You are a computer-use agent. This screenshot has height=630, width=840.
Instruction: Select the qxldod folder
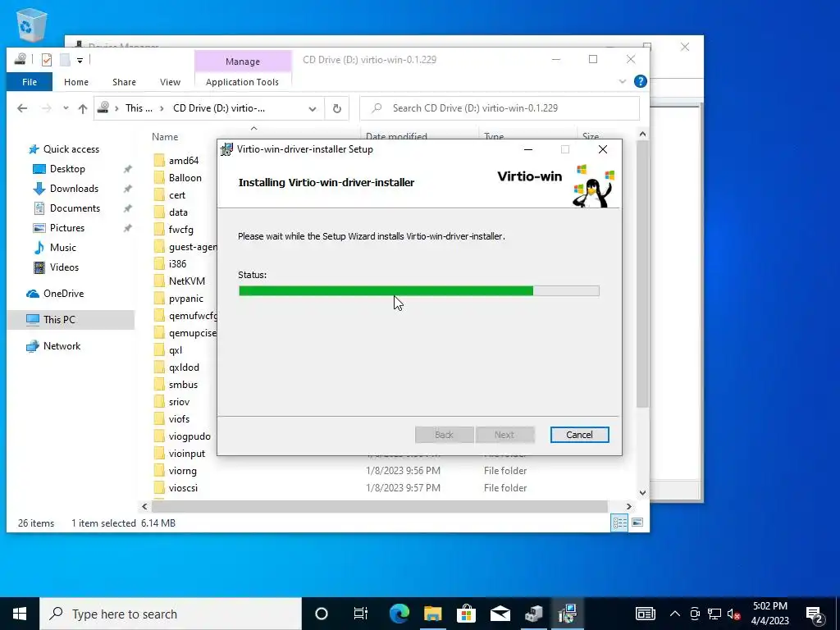(184, 367)
